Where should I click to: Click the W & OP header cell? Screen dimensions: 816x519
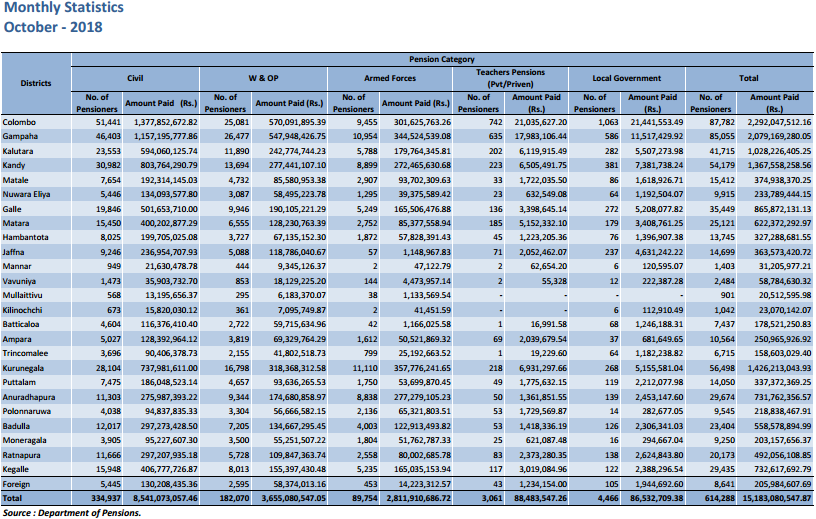coord(263,78)
